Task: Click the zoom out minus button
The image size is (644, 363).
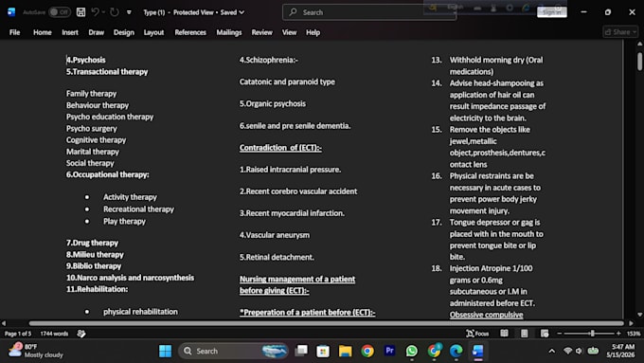Action: [559, 334]
